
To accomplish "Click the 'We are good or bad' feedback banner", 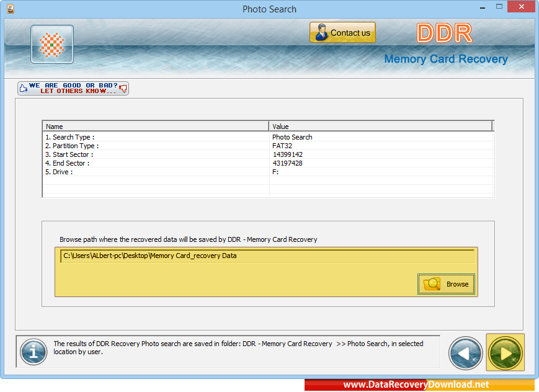I will 73,88.
